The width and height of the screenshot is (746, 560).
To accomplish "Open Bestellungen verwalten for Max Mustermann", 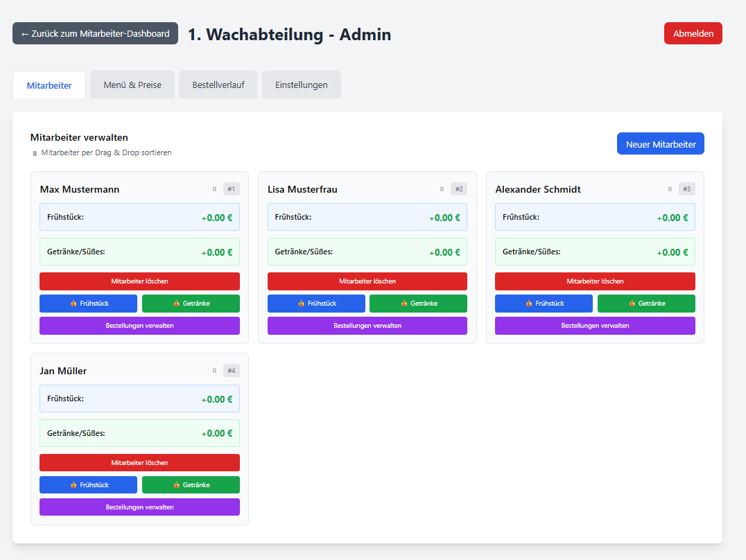I will pyautogui.click(x=139, y=326).
